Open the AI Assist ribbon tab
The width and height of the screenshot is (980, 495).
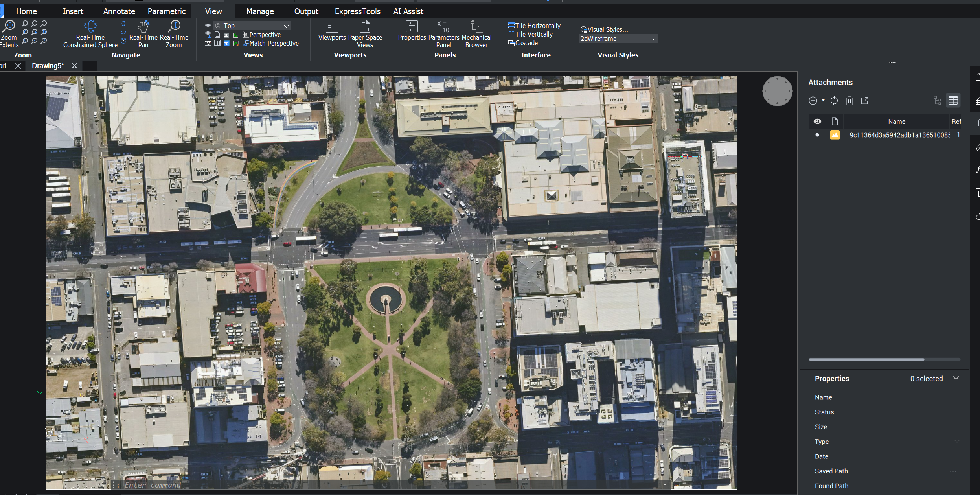click(x=408, y=11)
